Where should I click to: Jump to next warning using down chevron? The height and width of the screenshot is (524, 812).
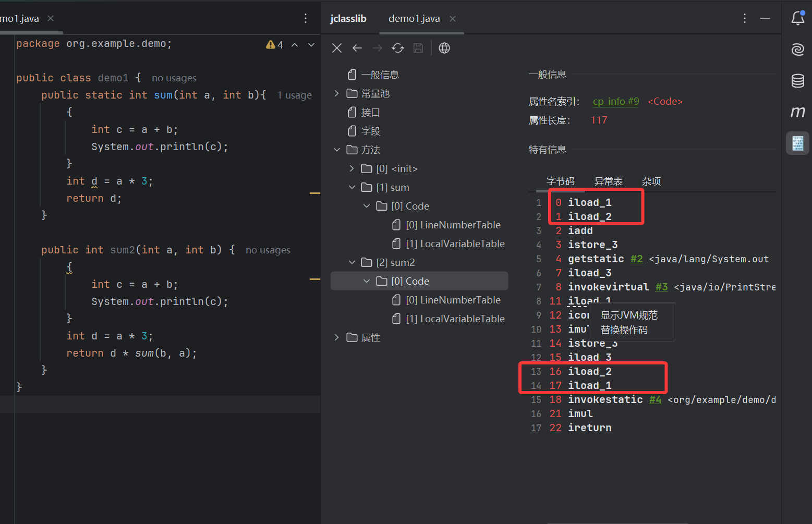tap(311, 45)
